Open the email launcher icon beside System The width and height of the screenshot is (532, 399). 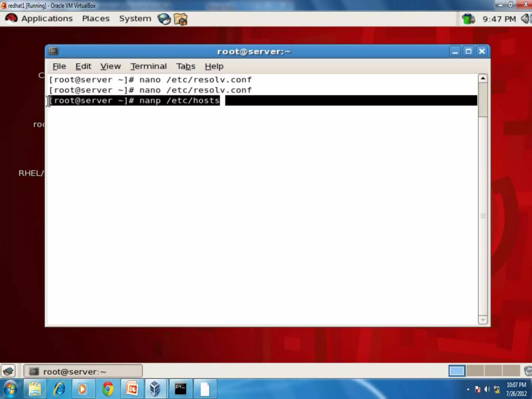(x=181, y=19)
